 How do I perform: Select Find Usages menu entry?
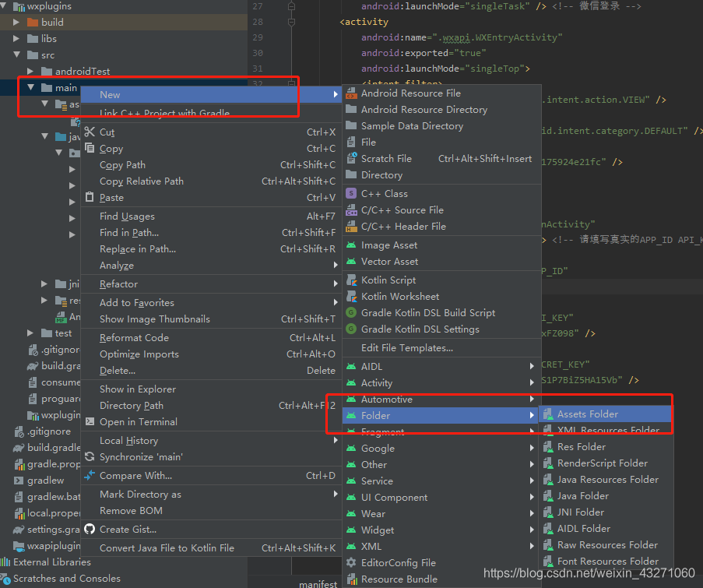(x=211, y=217)
